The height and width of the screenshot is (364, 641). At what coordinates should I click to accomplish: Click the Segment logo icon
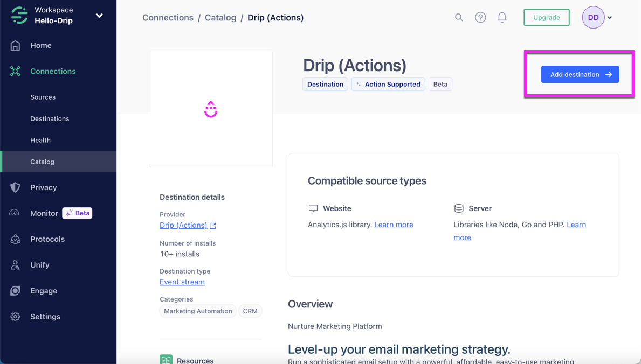point(19,16)
